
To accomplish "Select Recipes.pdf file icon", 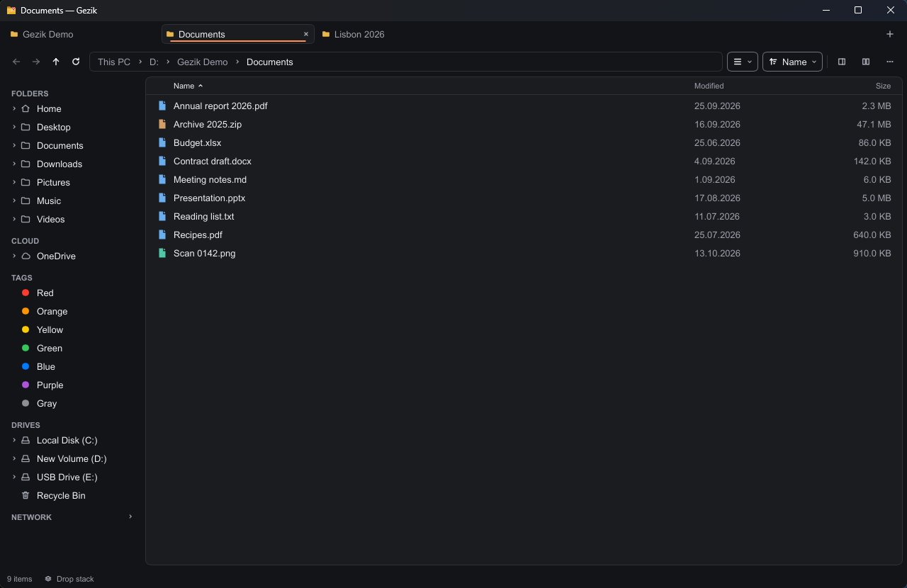I will 162,234.
